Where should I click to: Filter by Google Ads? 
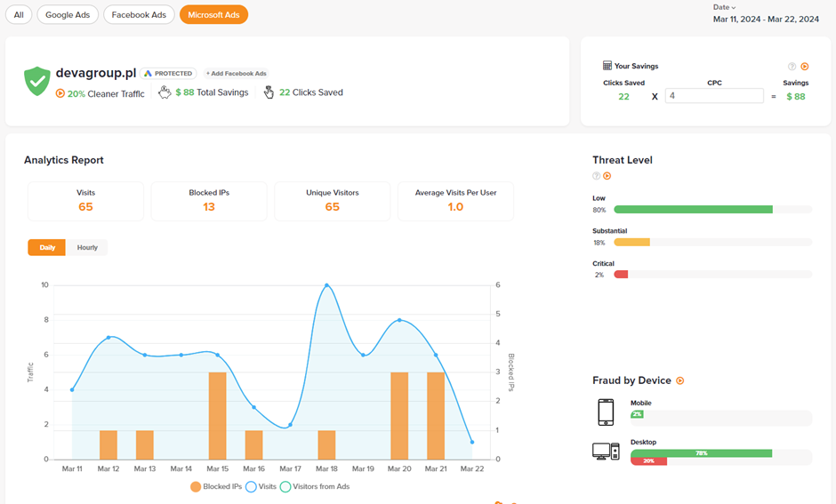[x=68, y=15]
